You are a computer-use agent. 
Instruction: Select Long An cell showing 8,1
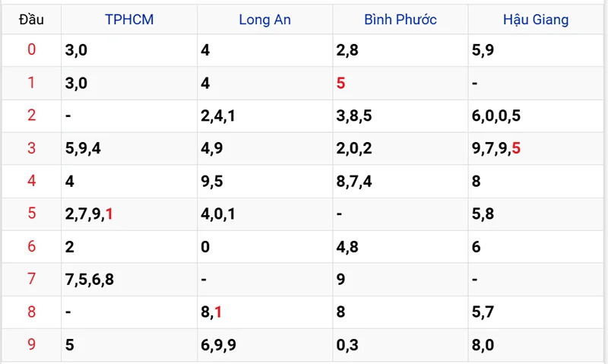[x=211, y=312]
